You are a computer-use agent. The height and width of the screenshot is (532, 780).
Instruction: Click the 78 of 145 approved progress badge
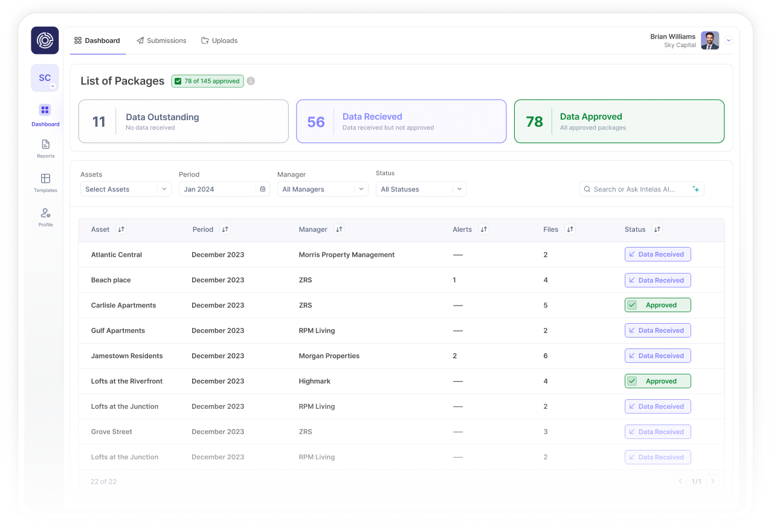pos(207,80)
